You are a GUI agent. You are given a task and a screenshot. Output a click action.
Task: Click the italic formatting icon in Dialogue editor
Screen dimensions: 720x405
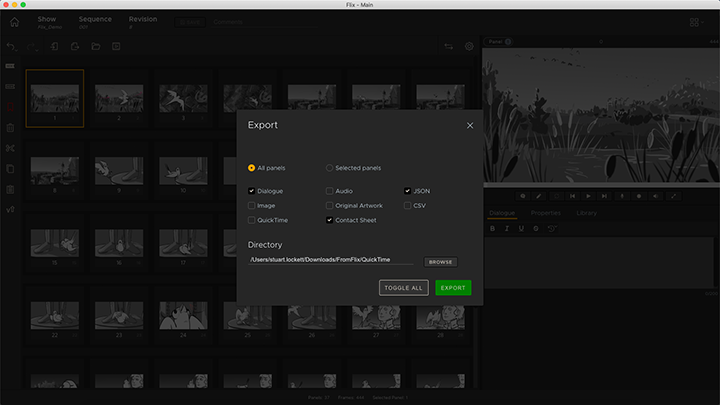(x=507, y=228)
